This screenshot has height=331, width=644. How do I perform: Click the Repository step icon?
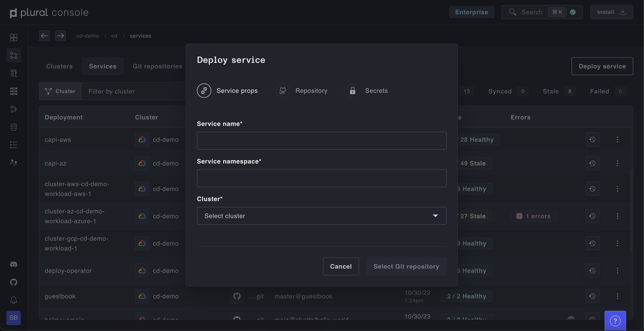(x=283, y=90)
